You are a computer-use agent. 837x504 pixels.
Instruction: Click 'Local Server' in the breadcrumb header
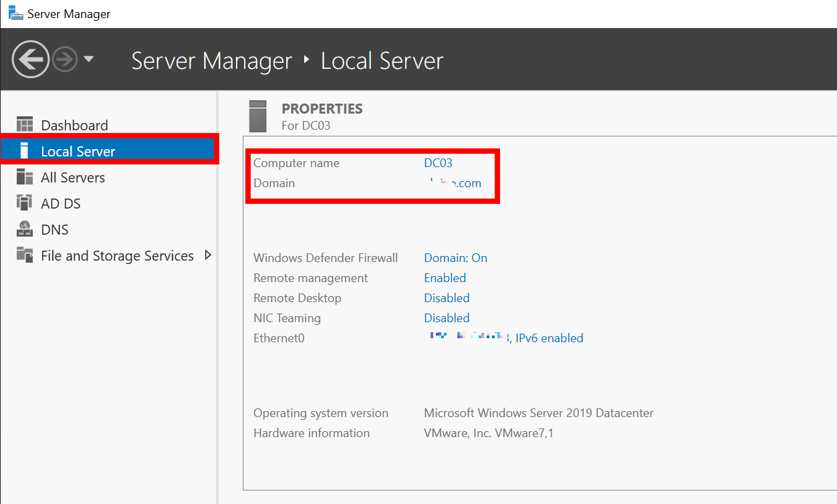(382, 61)
